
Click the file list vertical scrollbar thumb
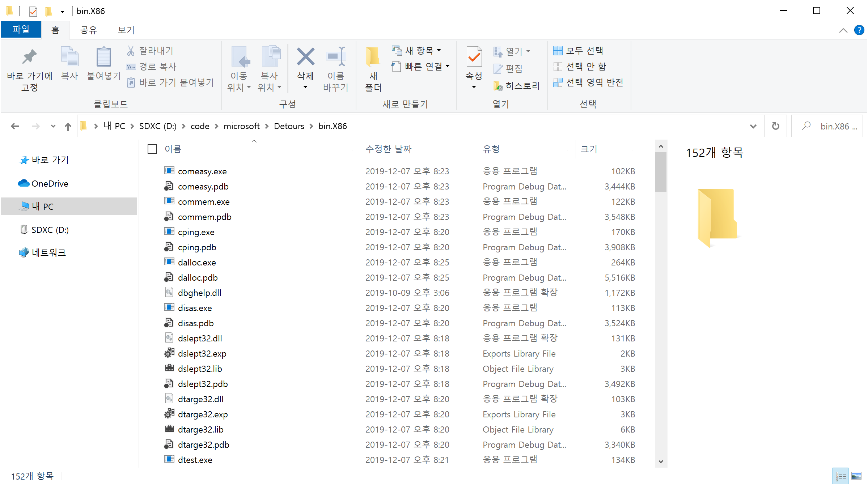tap(660, 172)
